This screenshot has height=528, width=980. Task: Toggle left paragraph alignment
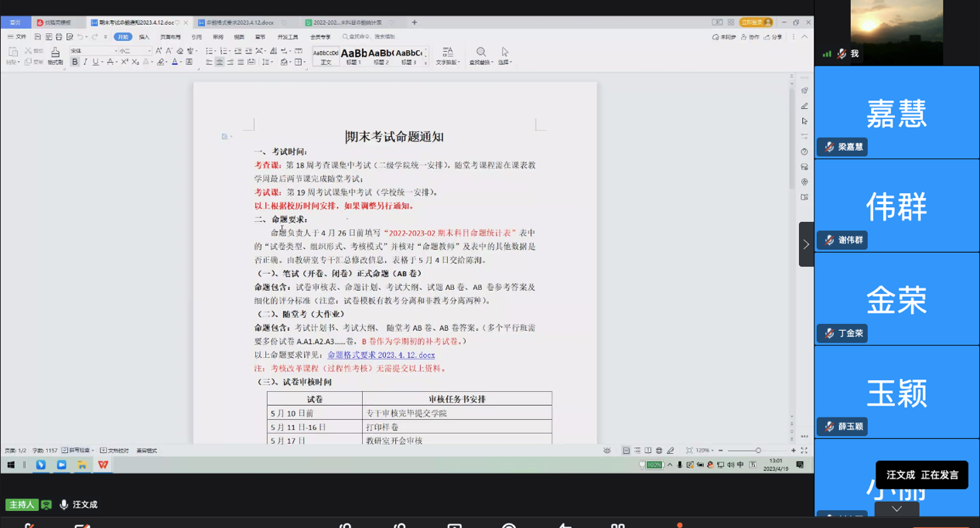(209, 62)
